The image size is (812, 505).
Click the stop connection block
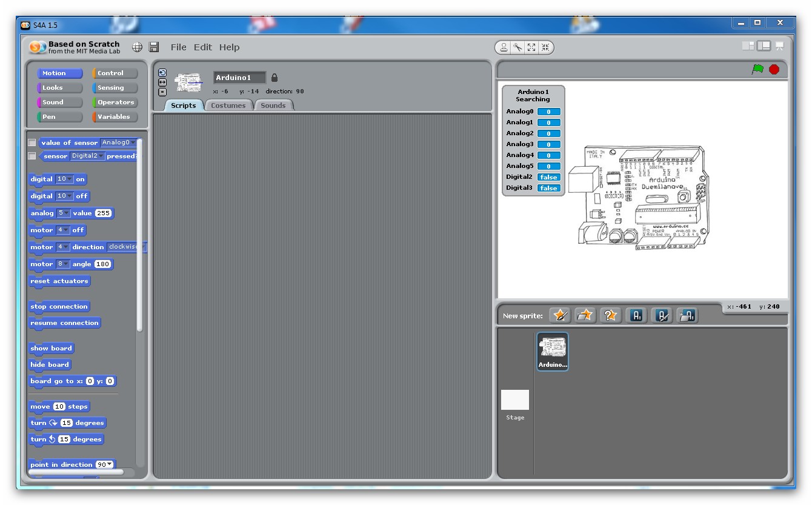(x=59, y=307)
